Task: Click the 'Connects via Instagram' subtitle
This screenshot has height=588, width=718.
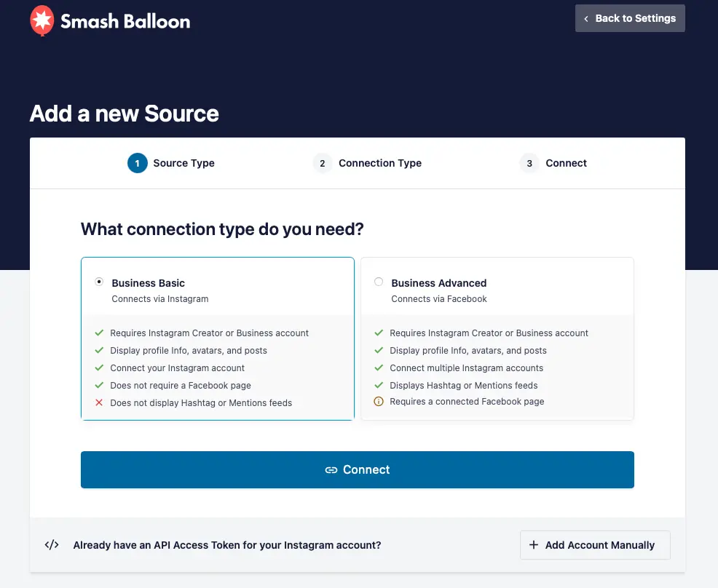Action: pyautogui.click(x=160, y=299)
